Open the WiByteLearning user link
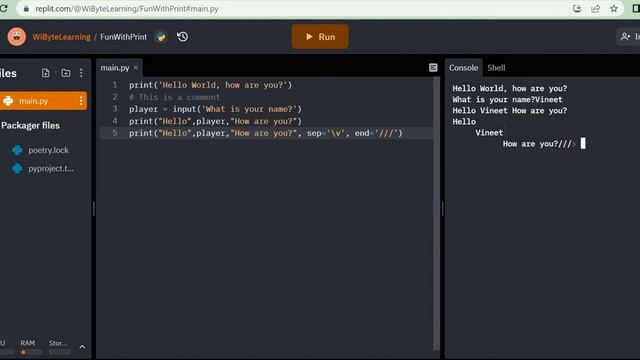The image size is (640, 360). [x=62, y=37]
